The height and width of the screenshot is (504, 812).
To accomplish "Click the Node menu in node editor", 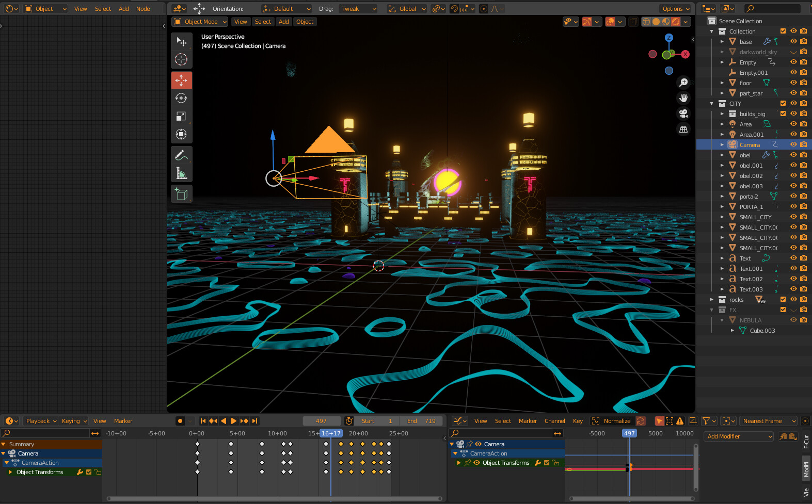I will (x=143, y=9).
